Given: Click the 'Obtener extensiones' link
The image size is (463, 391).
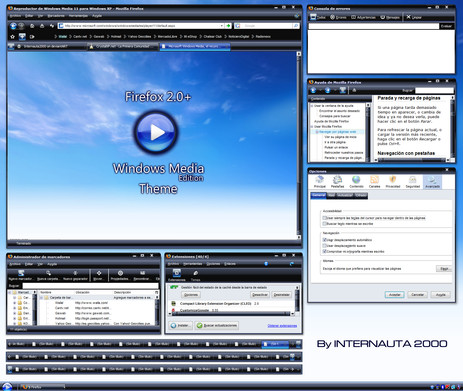Looking at the screenshot, I should pyautogui.click(x=282, y=326).
